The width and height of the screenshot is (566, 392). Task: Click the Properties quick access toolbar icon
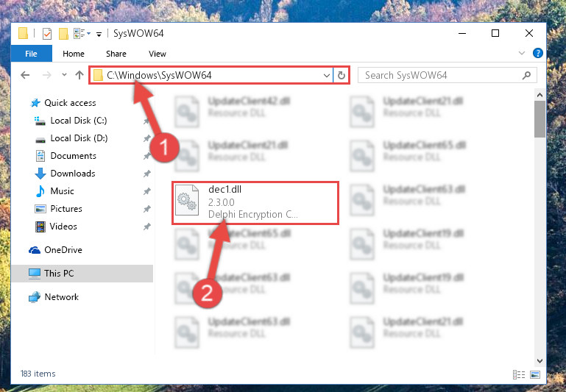(x=47, y=34)
